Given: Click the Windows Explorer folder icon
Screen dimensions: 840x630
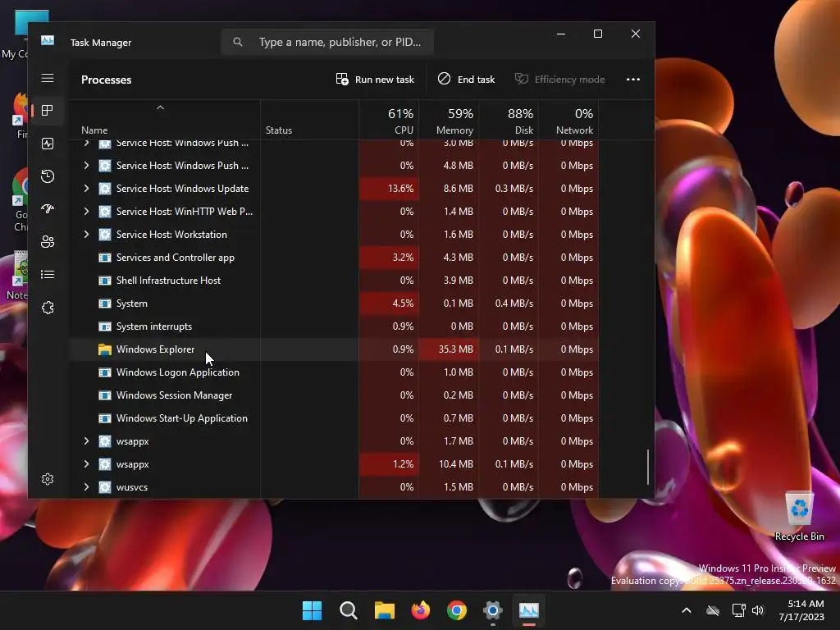Looking at the screenshot, I should coord(105,349).
